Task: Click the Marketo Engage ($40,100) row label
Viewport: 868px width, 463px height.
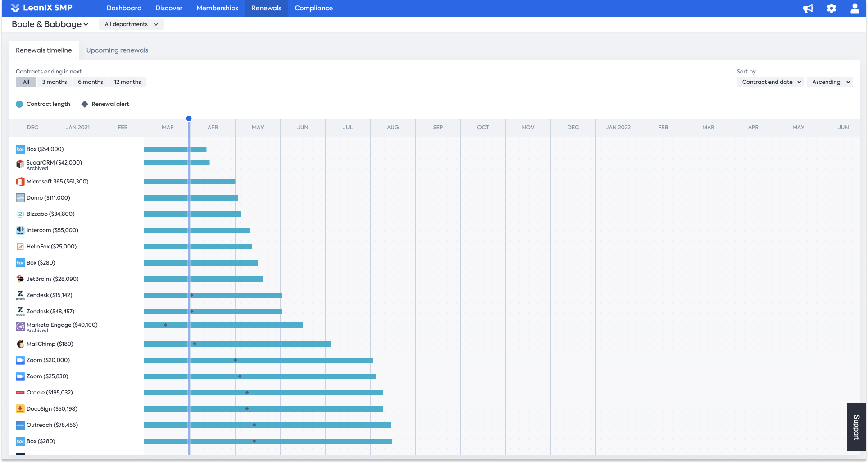Action: (x=62, y=325)
